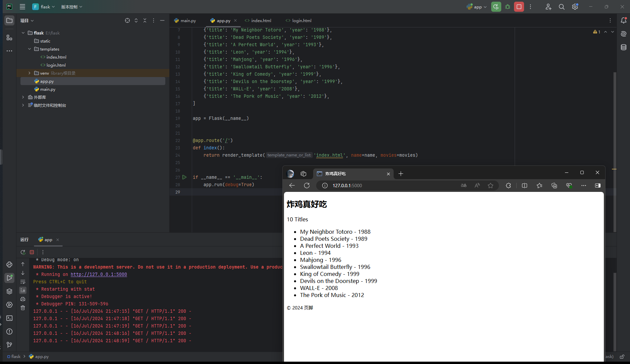Collapse the templates folder
Screen dimensions: 630x364
click(x=30, y=49)
